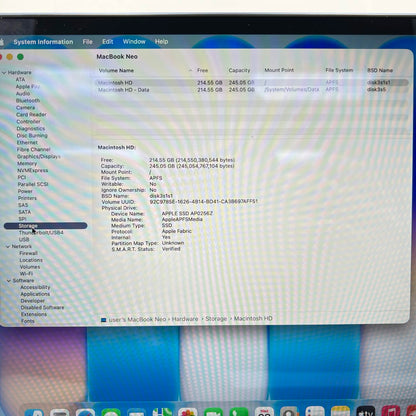The image size is (416, 416).
Task: Sort by the Mount Point column header
Action: pos(279,70)
